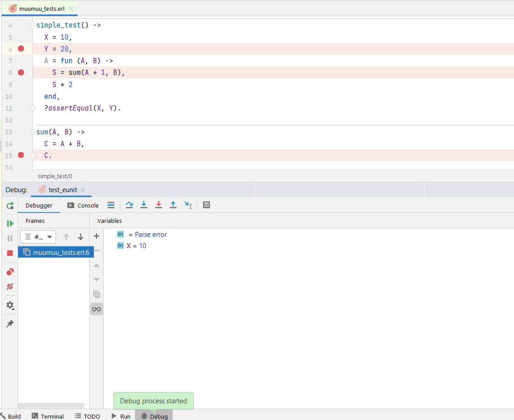Open the thread selector dropdown in Frames
Viewport: 514px width, 420px height.
[x=38, y=236]
